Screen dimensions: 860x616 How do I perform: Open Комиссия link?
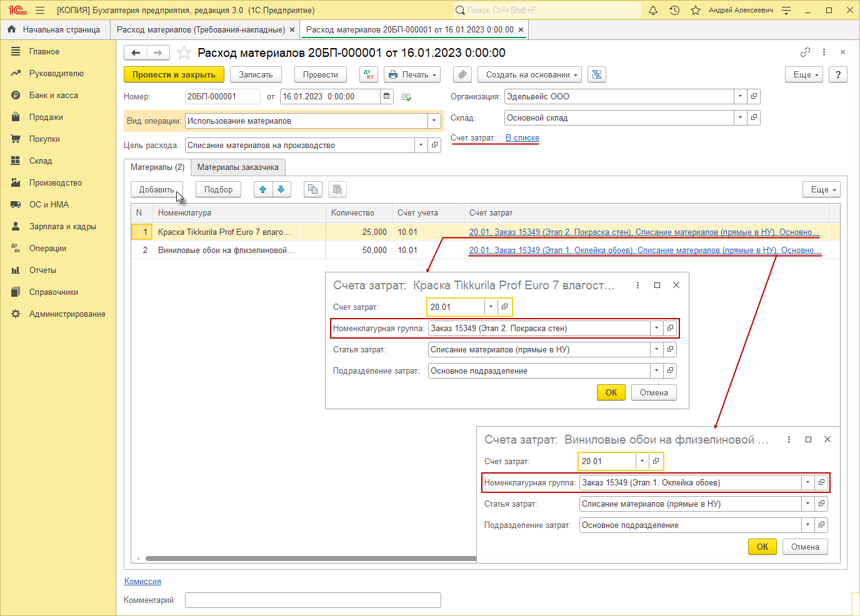[x=142, y=581]
